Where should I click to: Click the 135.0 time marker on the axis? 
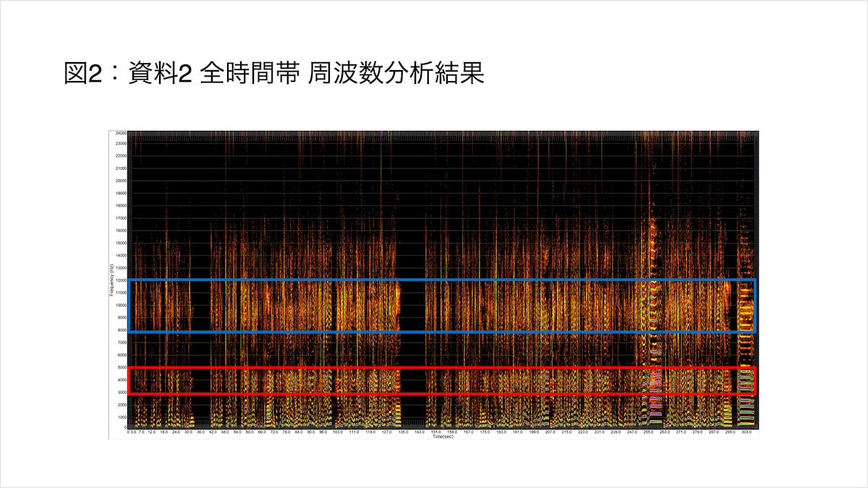click(x=402, y=432)
